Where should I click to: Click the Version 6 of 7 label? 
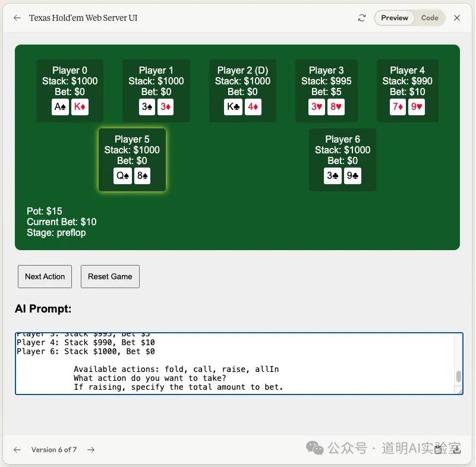click(54, 450)
